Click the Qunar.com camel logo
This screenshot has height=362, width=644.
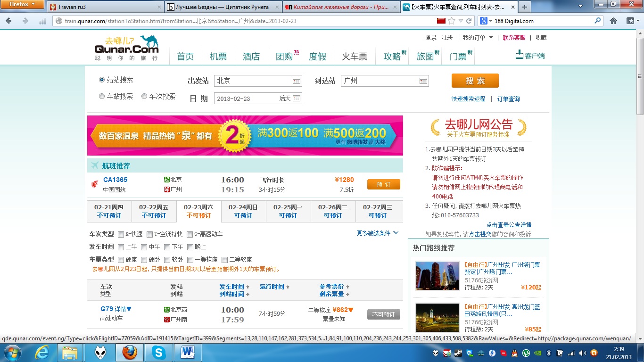(x=126, y=49)
